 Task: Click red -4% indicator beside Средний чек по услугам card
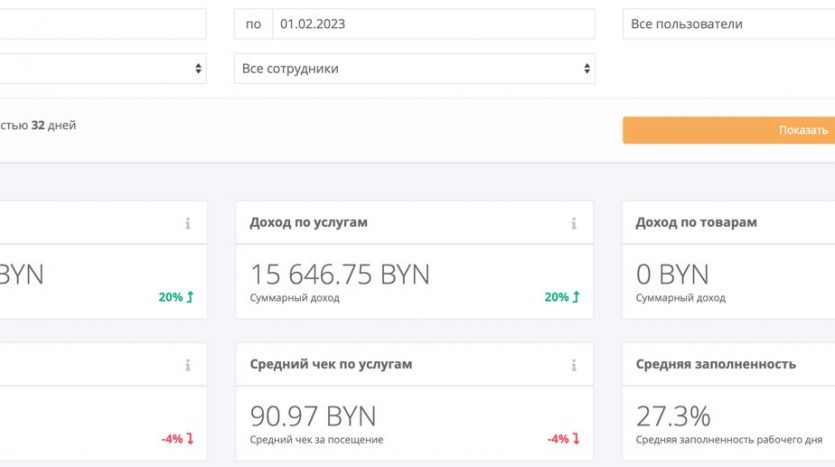pyautogui.click(x=178, y=439)
